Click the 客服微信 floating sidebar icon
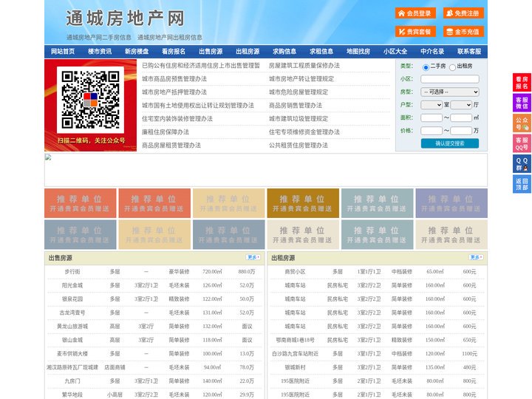Viewport: 532px width, 399px height. pyautogui.click(x=522, y=103)
